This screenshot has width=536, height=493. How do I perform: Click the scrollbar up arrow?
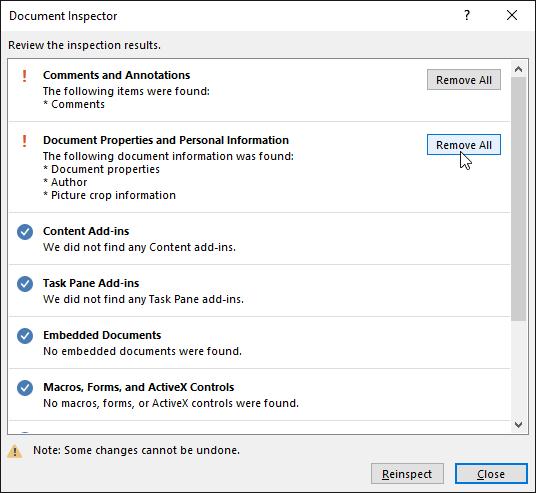519,69
